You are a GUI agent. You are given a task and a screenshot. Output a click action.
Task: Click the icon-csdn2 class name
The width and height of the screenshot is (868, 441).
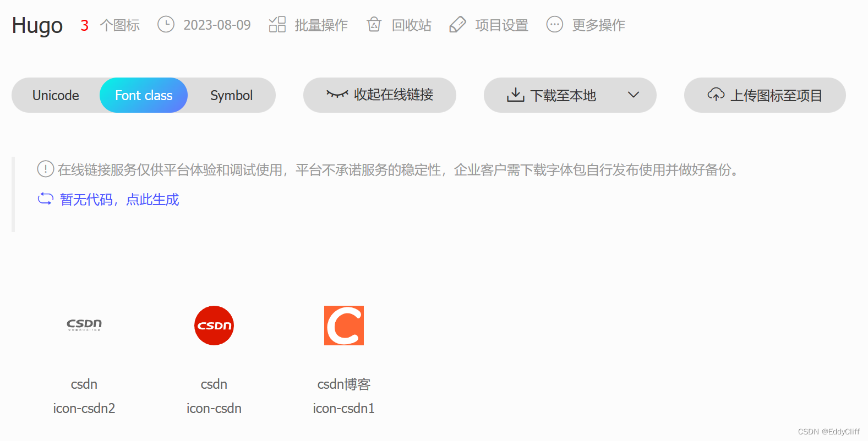point(84,408)
